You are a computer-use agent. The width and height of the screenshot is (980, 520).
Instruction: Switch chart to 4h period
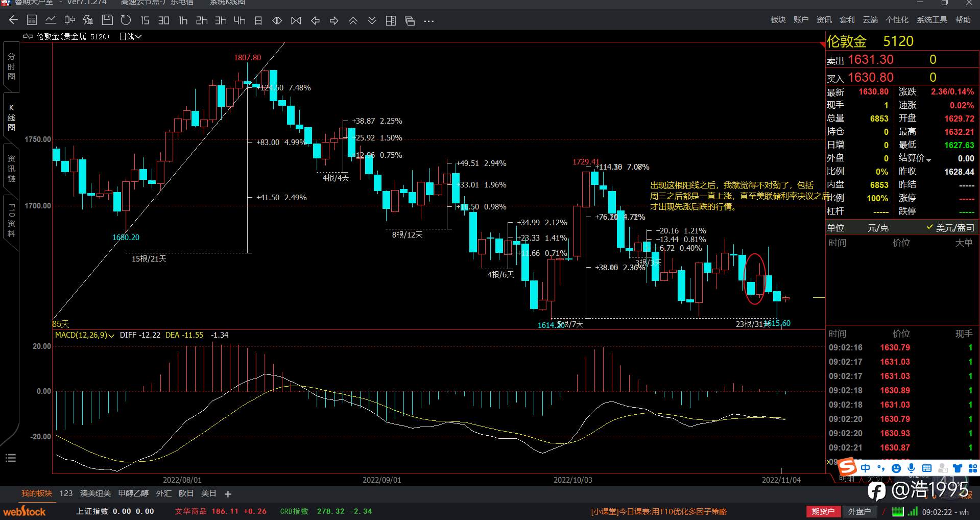[x=240, y=20]
